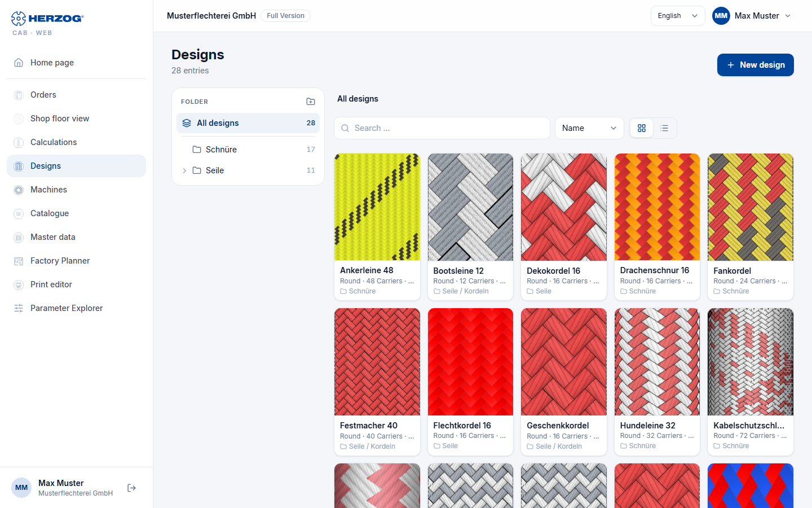Open the English language dropdown
The image size is (812, 508).
pos(678,16)
